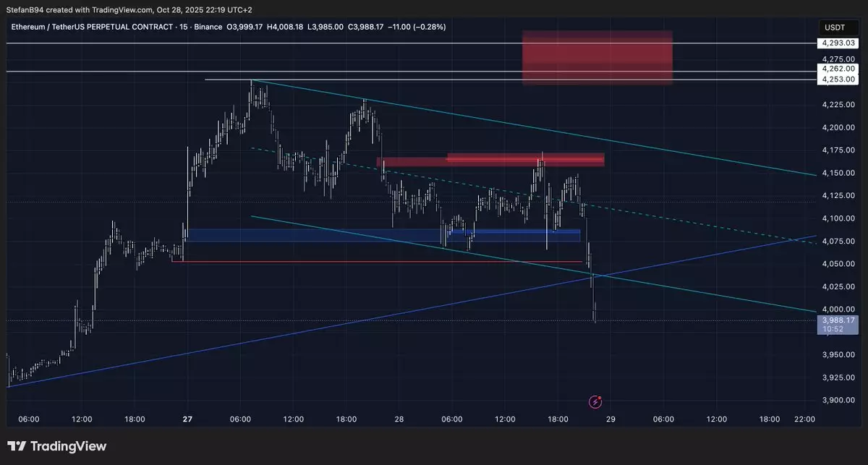Click the date label 29 on time axis
Screen dimensions: 868x465
pos(610,419)
